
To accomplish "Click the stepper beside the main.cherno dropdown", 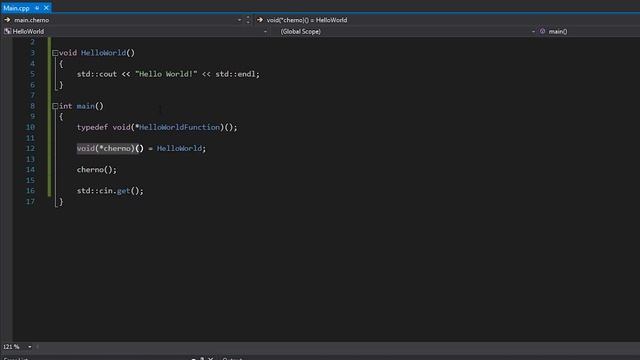I will 248,20.
